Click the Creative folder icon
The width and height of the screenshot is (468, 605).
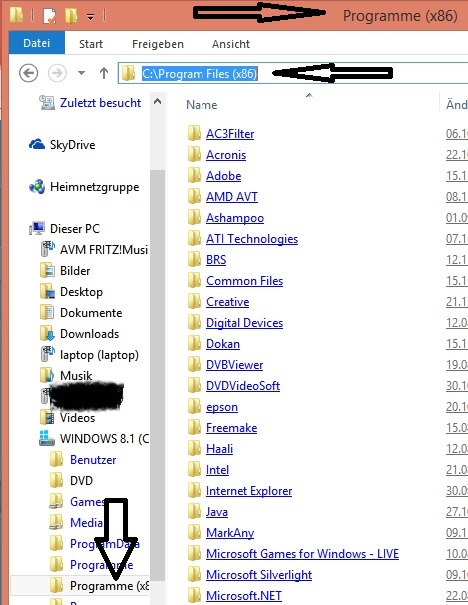[x=194, y=302]
